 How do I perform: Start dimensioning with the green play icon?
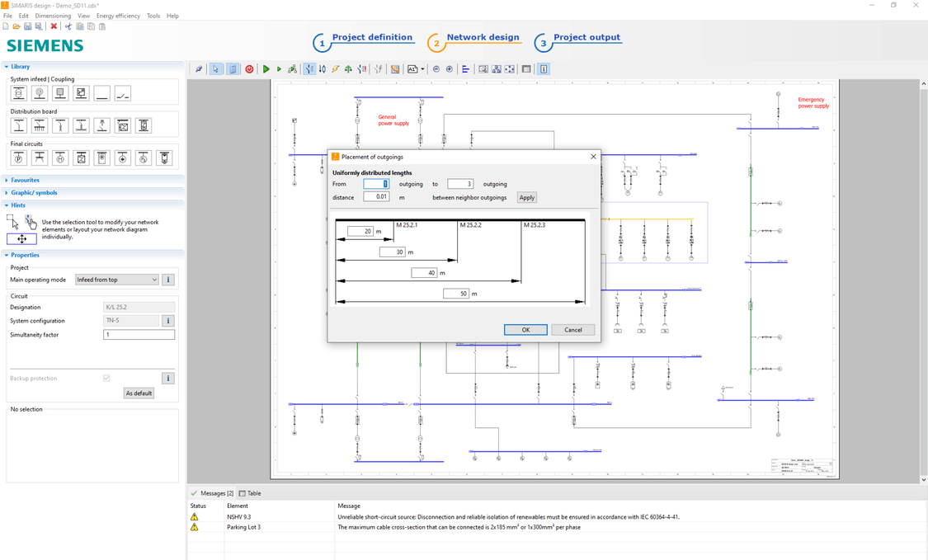(266, 68)
